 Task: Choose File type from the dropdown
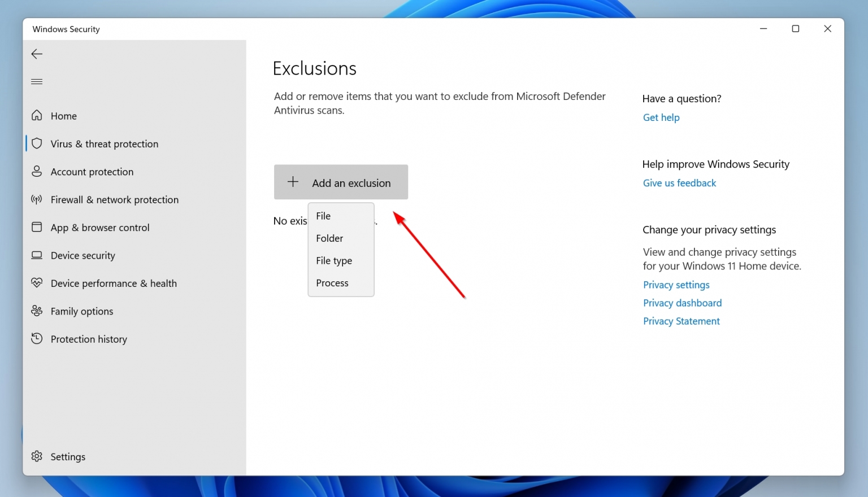[x=334, y=260]
